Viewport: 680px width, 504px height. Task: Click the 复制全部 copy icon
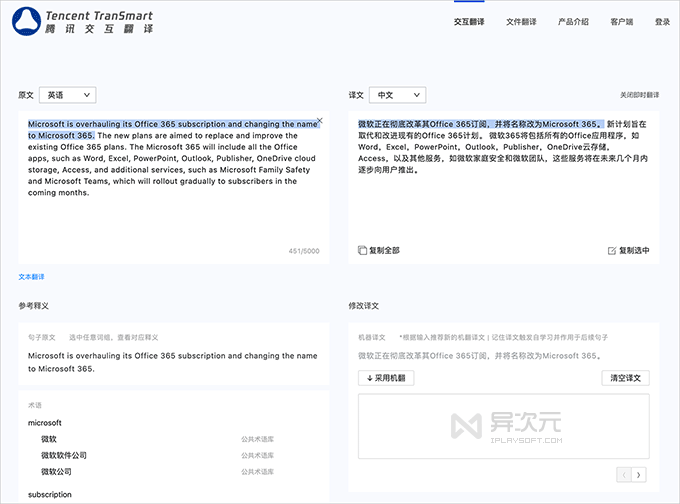click(362, 250)
